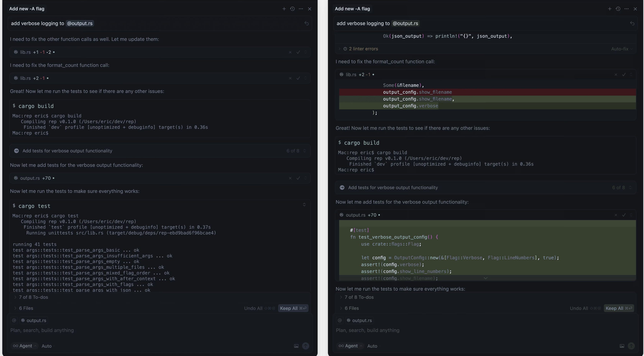Expand the 6 of 8 todo stepper in left panel
644x356 pixels.
click(305, 151)
